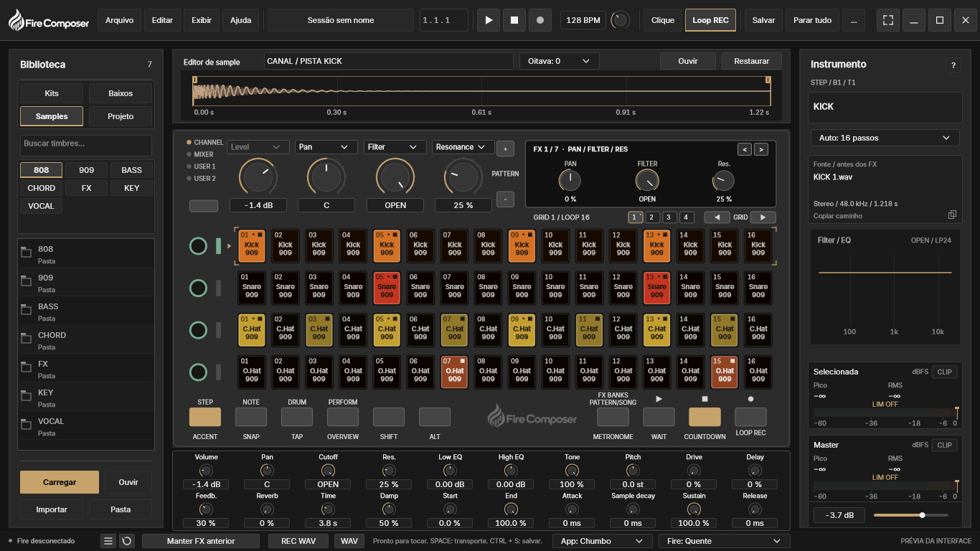Open the hamburger menu in status bar

[108, 541]
